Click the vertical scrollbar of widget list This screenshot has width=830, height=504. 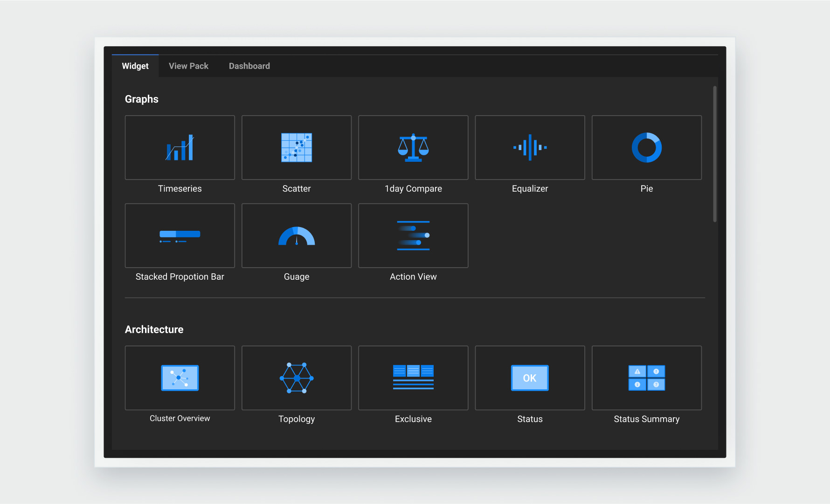coord(714,154)
